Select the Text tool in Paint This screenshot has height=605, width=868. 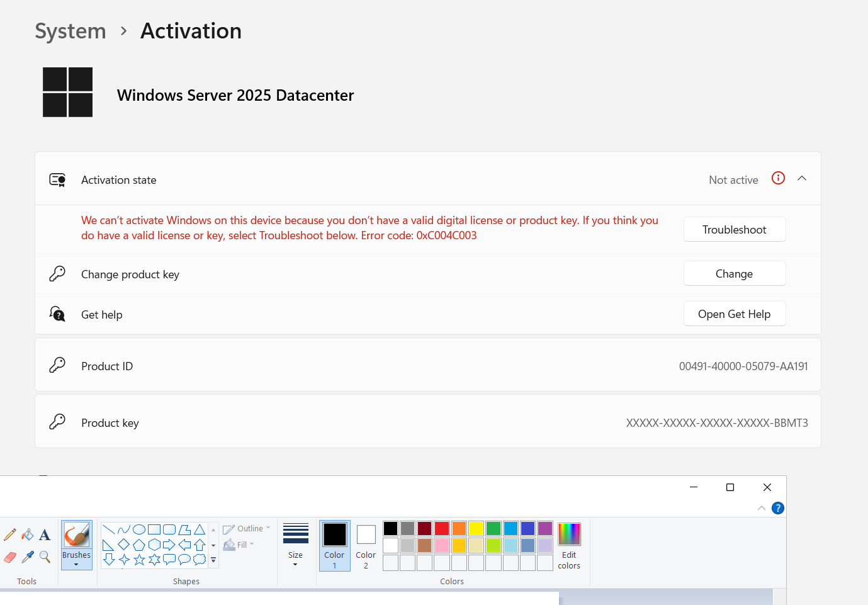45,535
